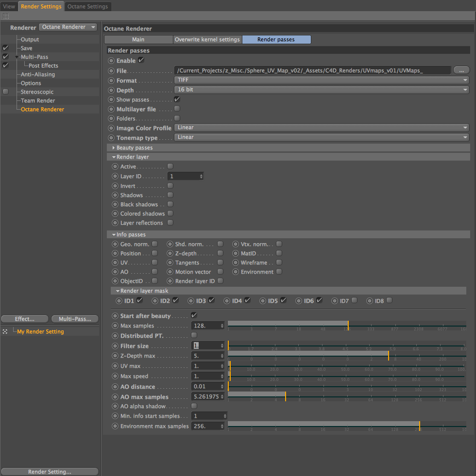Click the file browse ellipsis button
Screen dimensions: 476x476
[461, 70]
